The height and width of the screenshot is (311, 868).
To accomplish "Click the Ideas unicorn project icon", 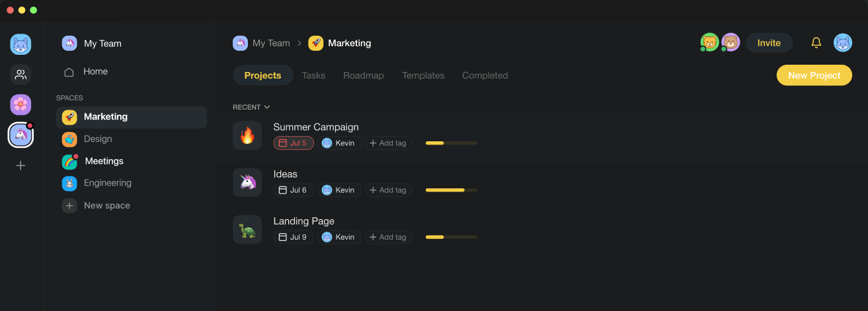I will pos(247,182).
